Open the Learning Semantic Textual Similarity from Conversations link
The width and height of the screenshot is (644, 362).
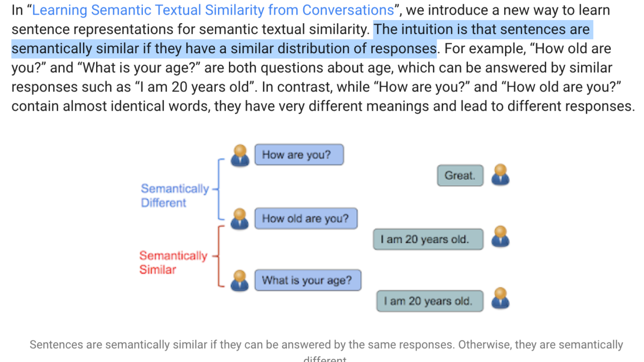[213, 10]
